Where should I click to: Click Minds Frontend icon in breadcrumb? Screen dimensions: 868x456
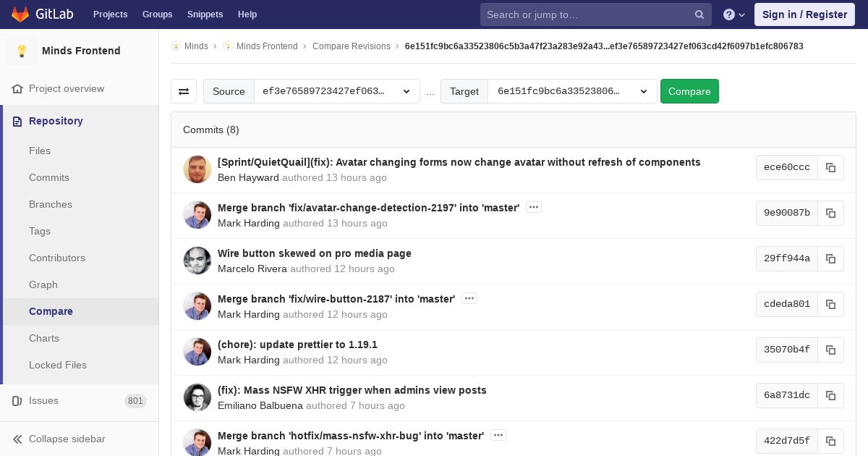click(228, 46)
